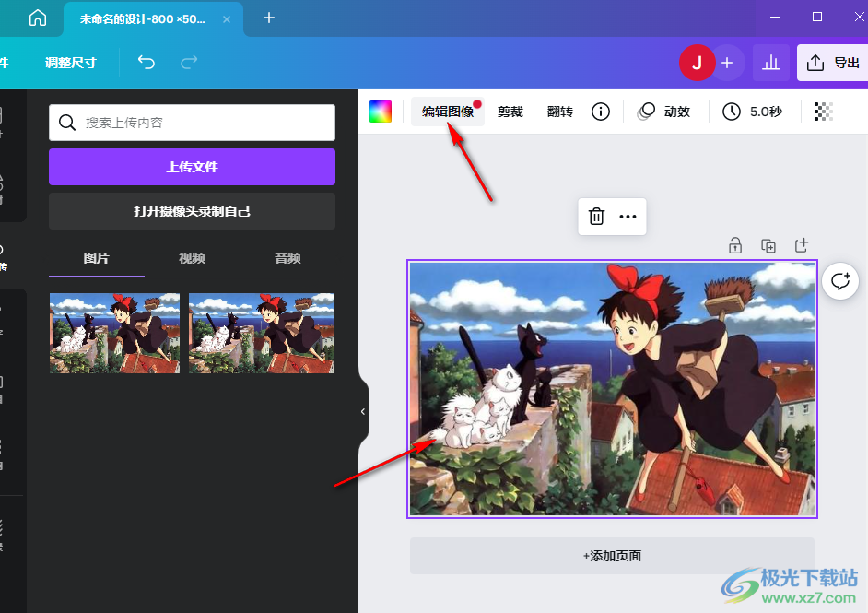Image resolution: width=868 pixels, height=613 pixels.
Task: Add a comment with speech bubble icon
Action: pyautogui.click(x=840, y=281)
